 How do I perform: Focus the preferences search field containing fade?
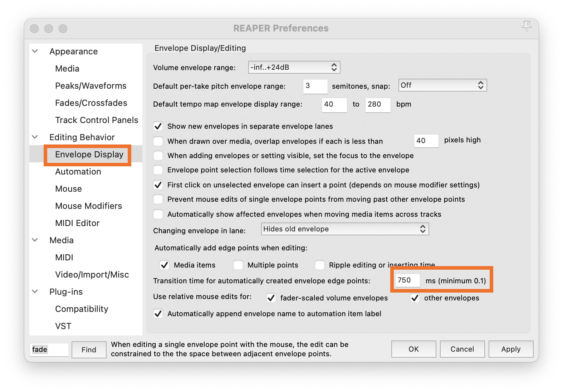coord(49,349)
